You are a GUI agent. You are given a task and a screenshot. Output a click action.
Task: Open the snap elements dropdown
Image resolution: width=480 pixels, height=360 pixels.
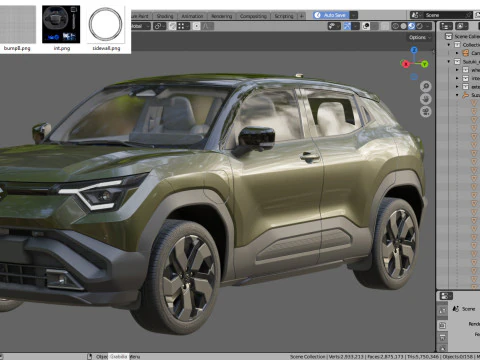pyautogui.click(x=183, y=26)
